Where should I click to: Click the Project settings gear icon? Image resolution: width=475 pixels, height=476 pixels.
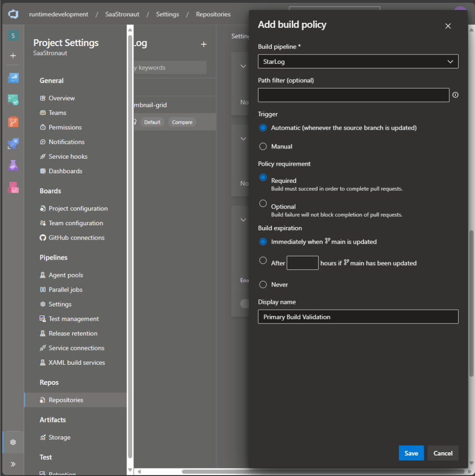13,442
